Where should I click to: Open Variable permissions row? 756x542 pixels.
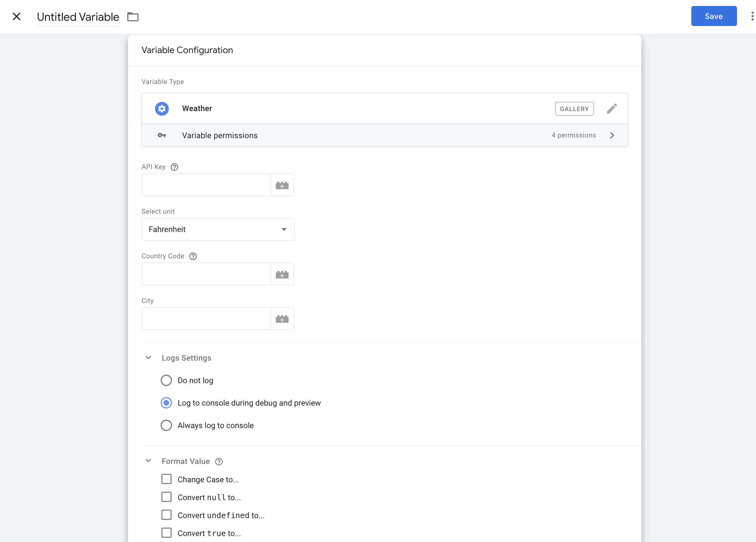385,135
